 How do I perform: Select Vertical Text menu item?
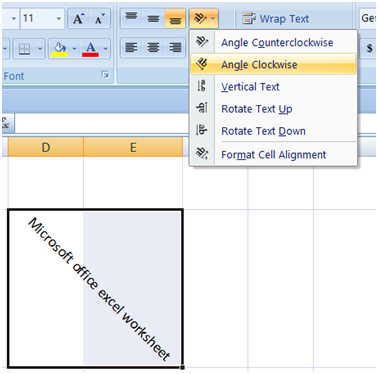(273, 87)
